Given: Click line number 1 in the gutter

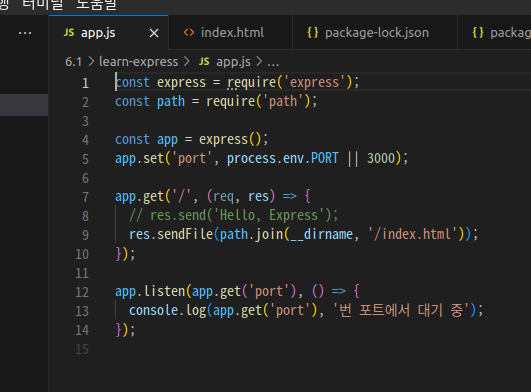Looking at the screenshot, I should coord(85,83).
